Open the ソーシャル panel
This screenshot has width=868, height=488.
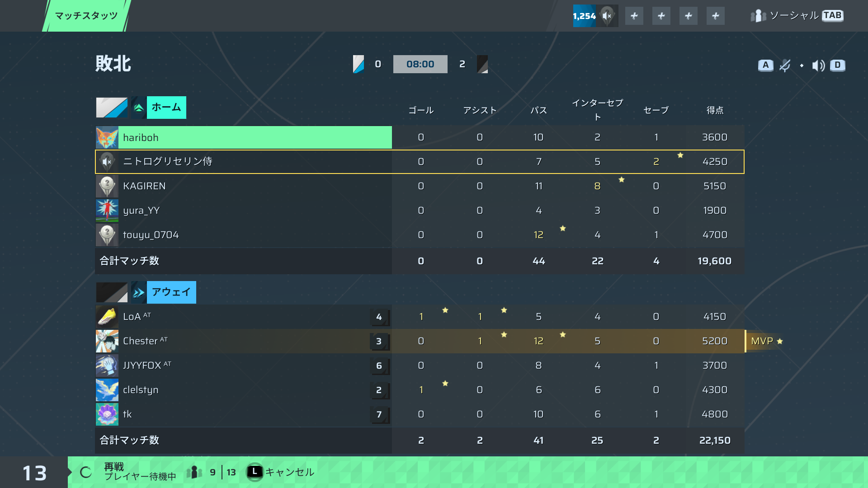tap(797, 16)
